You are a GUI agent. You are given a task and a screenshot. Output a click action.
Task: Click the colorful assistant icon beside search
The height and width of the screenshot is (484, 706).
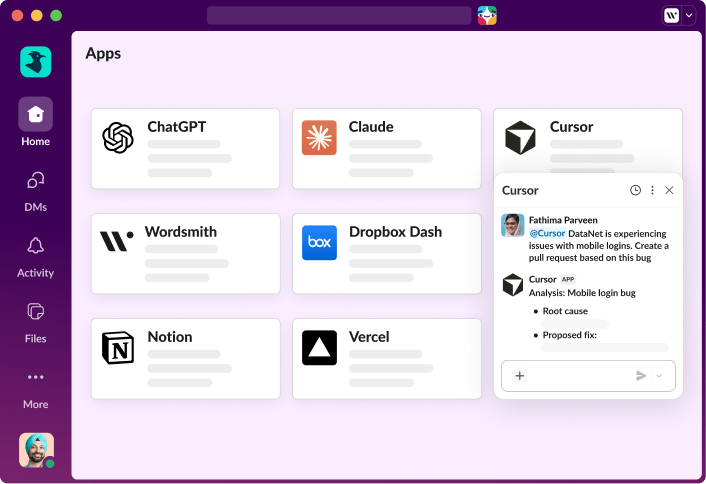pos(487,15)
